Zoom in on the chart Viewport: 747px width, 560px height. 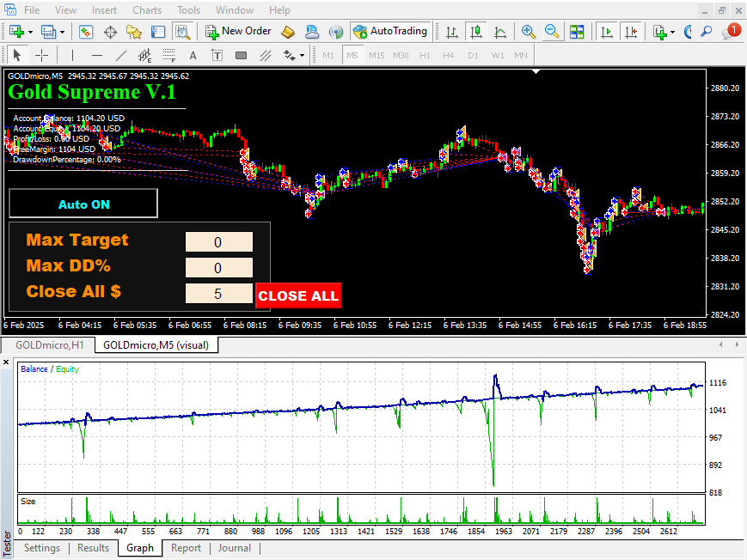click(528, 32)
